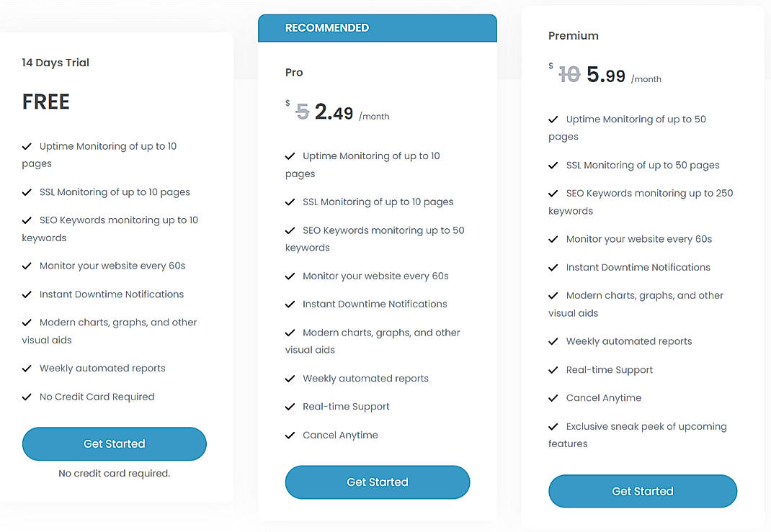Click the checkmark beside SSL Monitoring in Pro plan
Screen dimensions: 771x532
290,202
